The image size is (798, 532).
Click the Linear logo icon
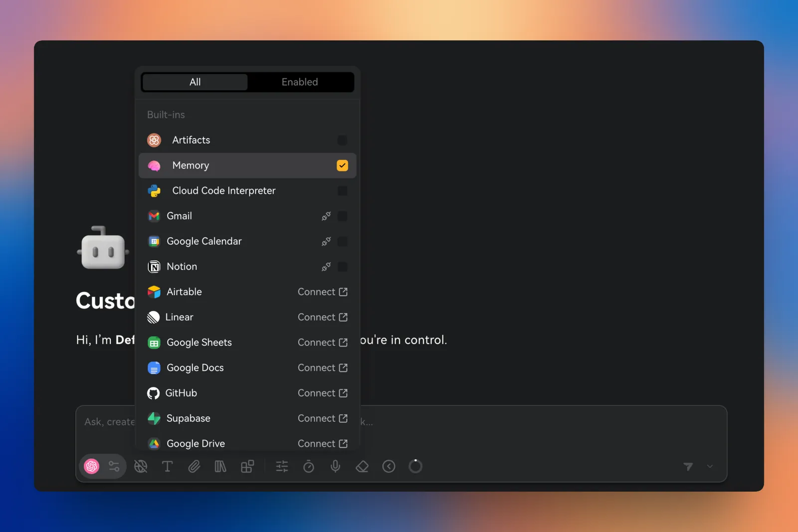(154, 317)
